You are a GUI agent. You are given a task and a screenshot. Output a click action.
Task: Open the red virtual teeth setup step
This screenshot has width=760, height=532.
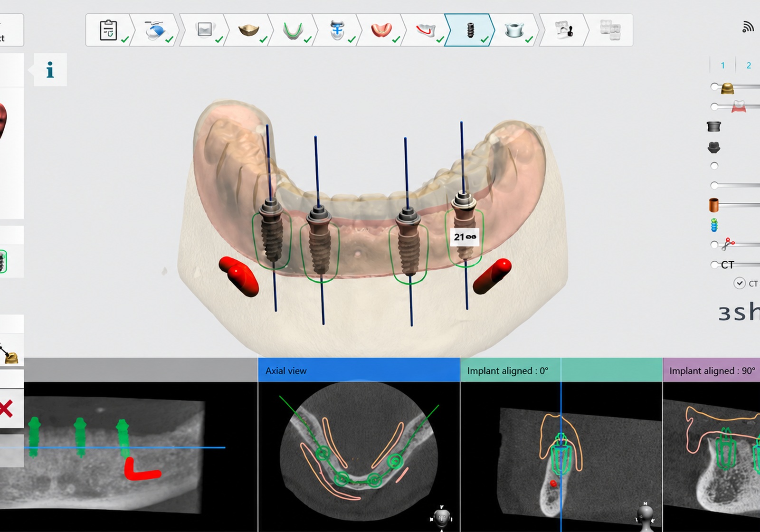tap(381, 30)
